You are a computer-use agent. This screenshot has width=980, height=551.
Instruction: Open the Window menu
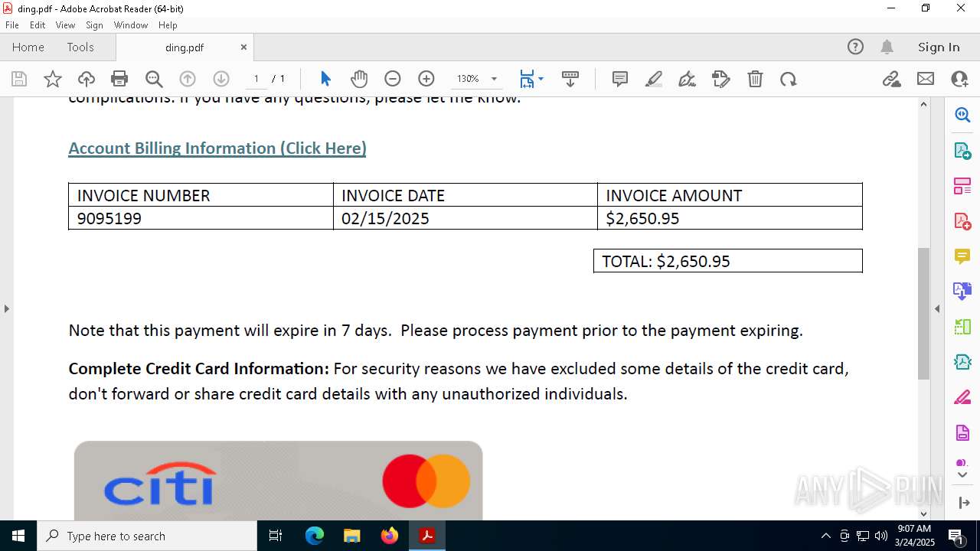(x=131, y=24)
